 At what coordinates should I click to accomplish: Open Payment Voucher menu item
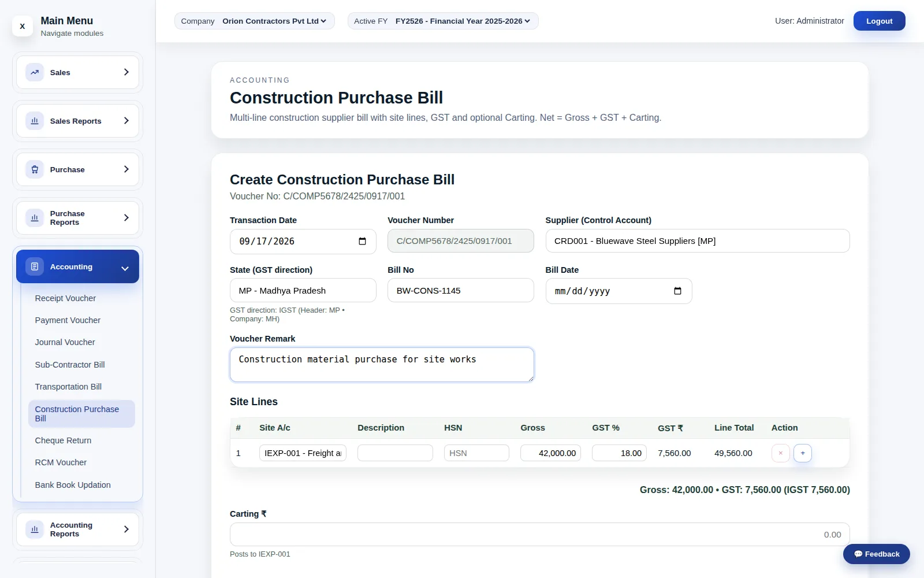pyautogui.click(x=81, y=320)
